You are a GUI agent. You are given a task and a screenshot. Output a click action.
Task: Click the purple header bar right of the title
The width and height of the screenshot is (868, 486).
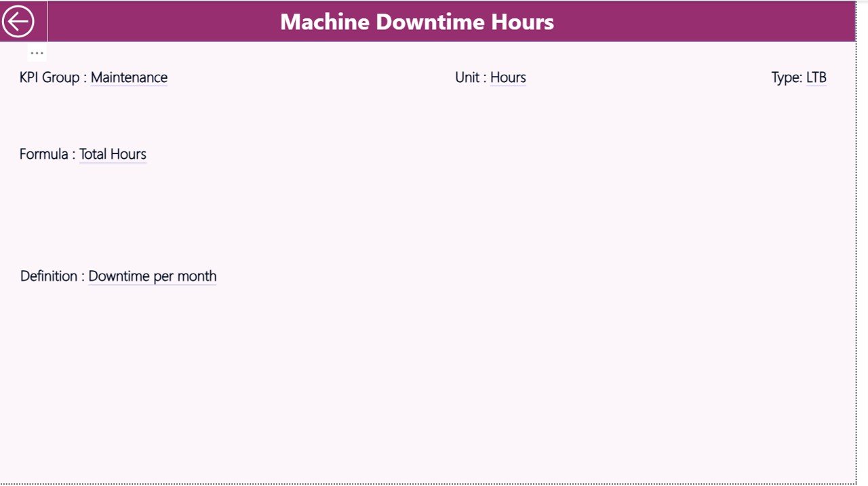[x=705, y=22]
